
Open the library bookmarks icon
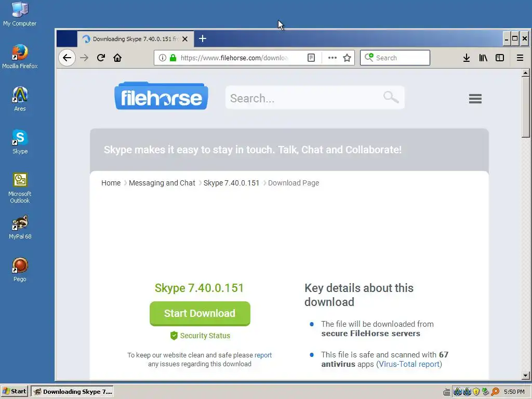(483, 58)
